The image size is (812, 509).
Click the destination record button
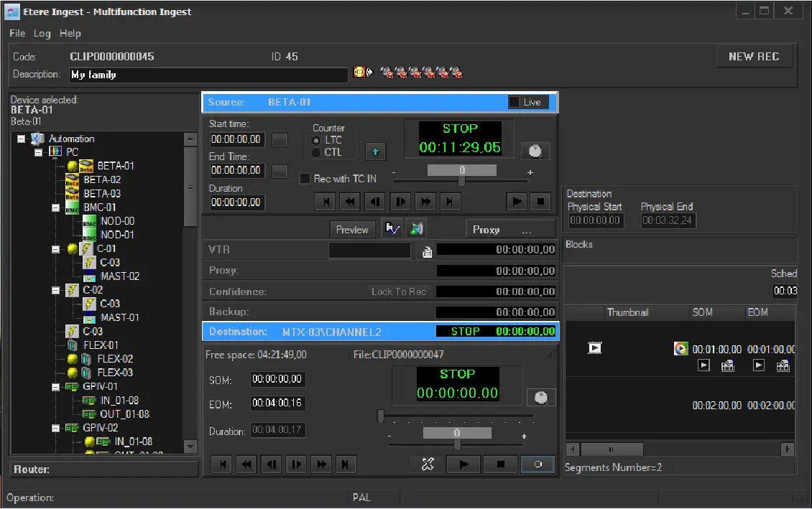(538, 464)
